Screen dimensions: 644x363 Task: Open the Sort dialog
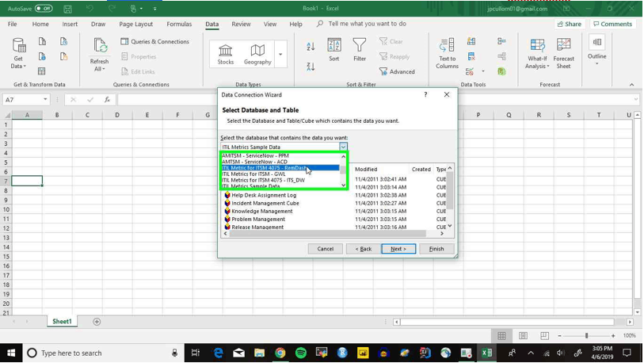pyautogui.click(x=334, y=50)
